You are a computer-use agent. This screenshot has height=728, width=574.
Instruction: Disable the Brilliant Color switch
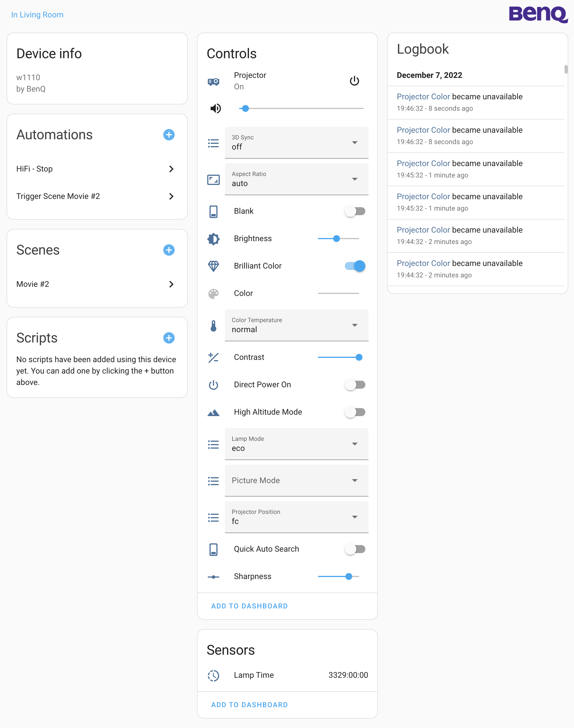[x=355, y=266]
